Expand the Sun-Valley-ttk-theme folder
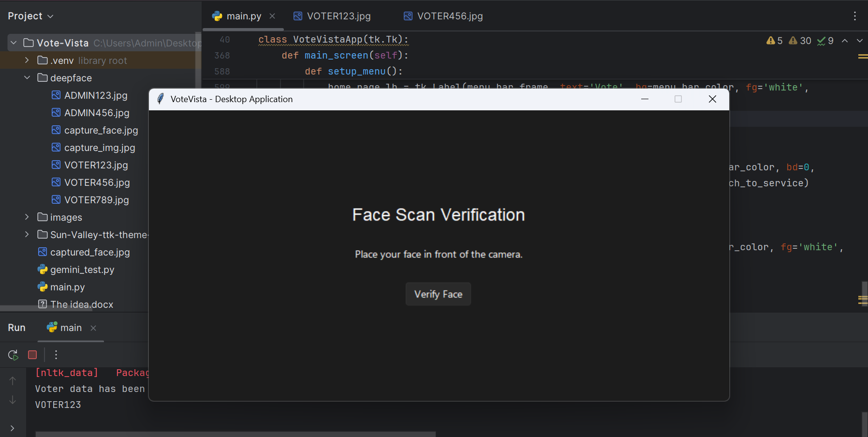Image resolution: width=868 pixels, height=437 pixels. click(x=27, y=235)
